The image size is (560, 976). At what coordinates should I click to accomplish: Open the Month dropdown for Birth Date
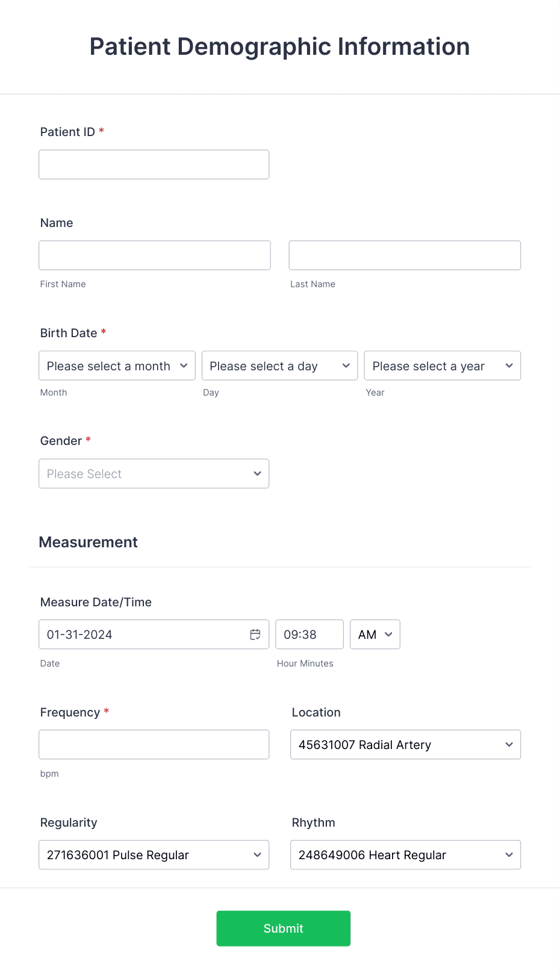click(x=117, y=365)
